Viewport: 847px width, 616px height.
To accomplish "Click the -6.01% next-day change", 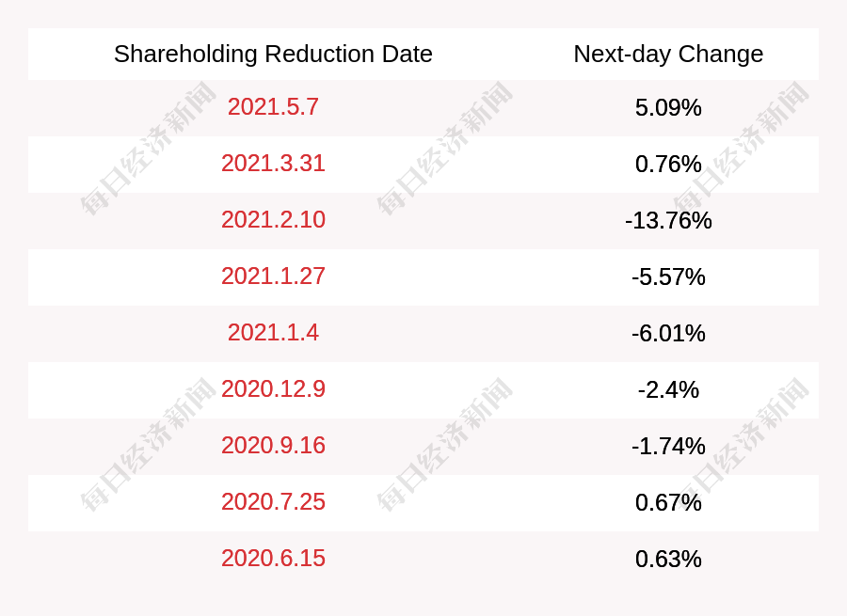I will coord(668,334).
